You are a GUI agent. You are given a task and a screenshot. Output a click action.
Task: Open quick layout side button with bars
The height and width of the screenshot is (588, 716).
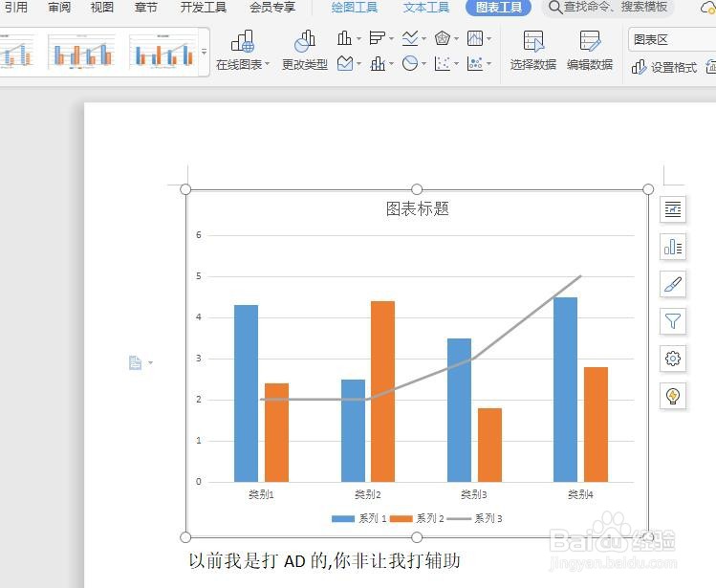(x=673, y=248)
